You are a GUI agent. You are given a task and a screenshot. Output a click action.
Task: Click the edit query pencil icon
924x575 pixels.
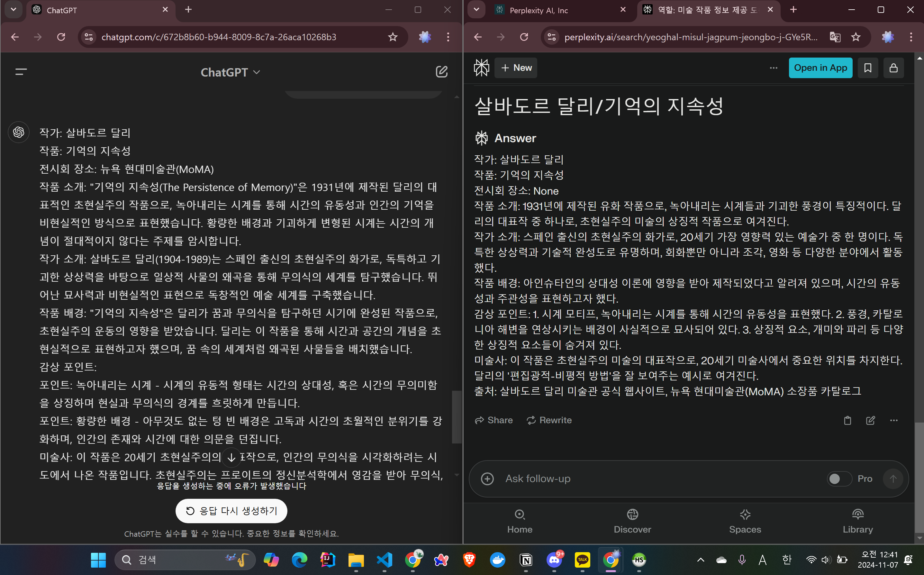tap(870, 420)
